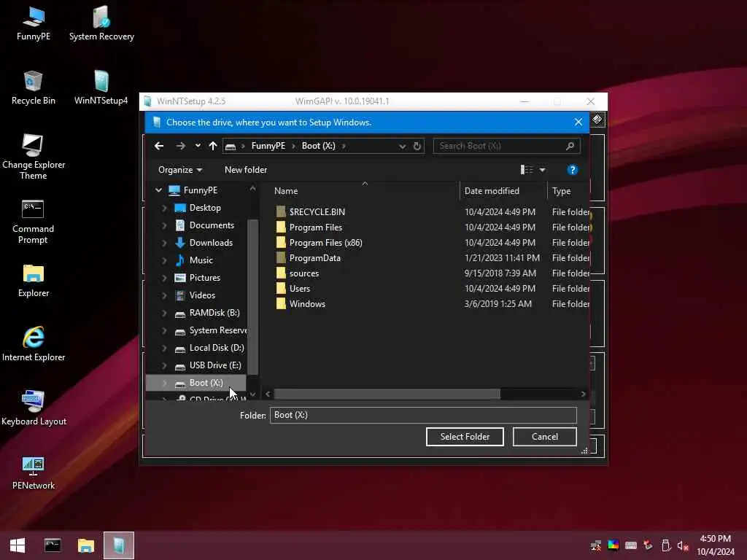Open the Recycle Bin desktop icon
The width and height of the screenshot is (747, 560).
pyautogui.click(x=34, y=88)
